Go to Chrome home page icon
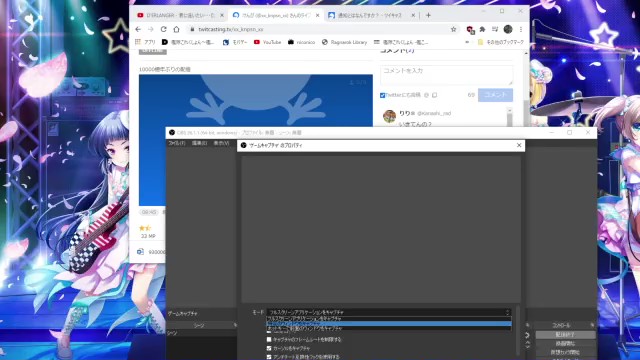640x360 pixels. coord(176,29)
